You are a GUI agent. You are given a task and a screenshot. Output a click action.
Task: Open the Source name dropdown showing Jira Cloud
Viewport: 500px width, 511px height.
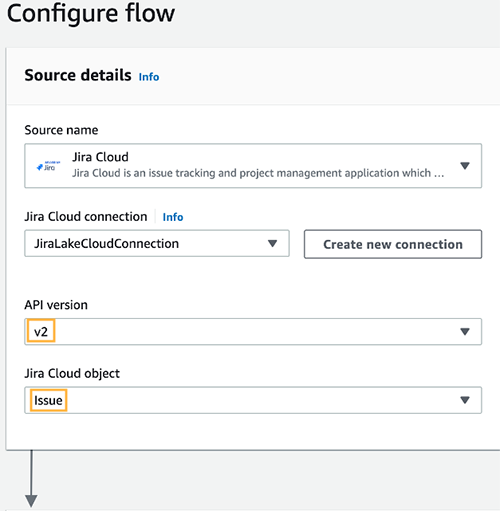pyautogui.click(x=253, y=166)
